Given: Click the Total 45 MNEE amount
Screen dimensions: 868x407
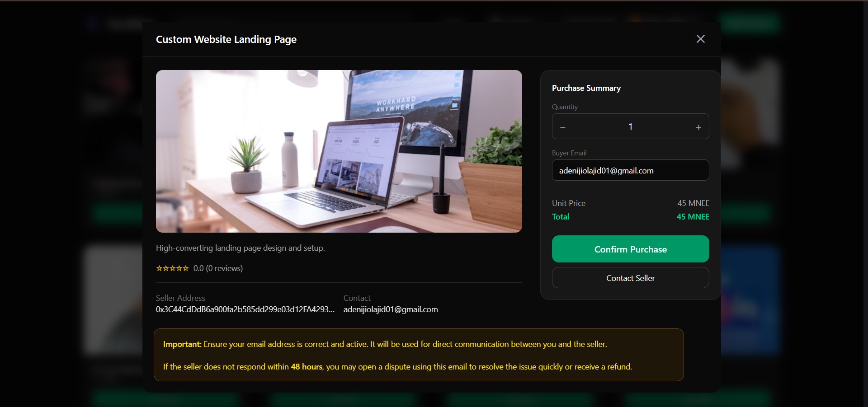Looking at the screenshot, I should point(693,217).
